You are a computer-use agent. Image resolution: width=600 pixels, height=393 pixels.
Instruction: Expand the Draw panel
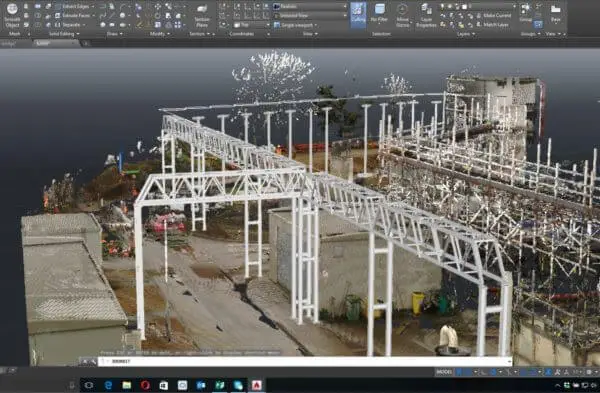coord(114,34)
